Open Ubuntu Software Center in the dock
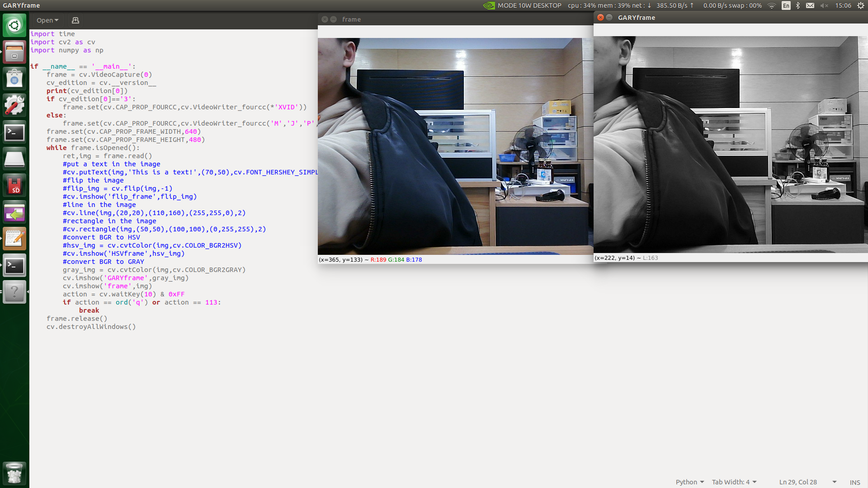 [14, 79]
